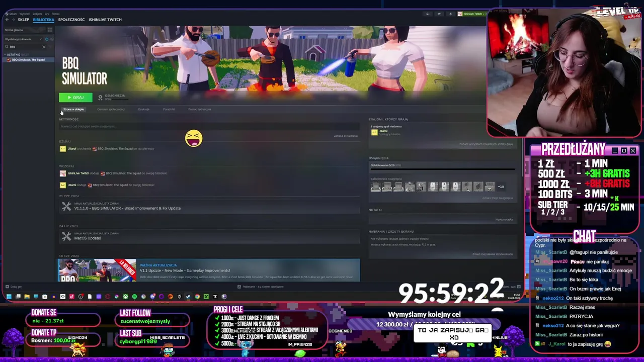Go back using the left arrow
The width and height of the screenshot is (644, 362).
click(x=7, y=20)
